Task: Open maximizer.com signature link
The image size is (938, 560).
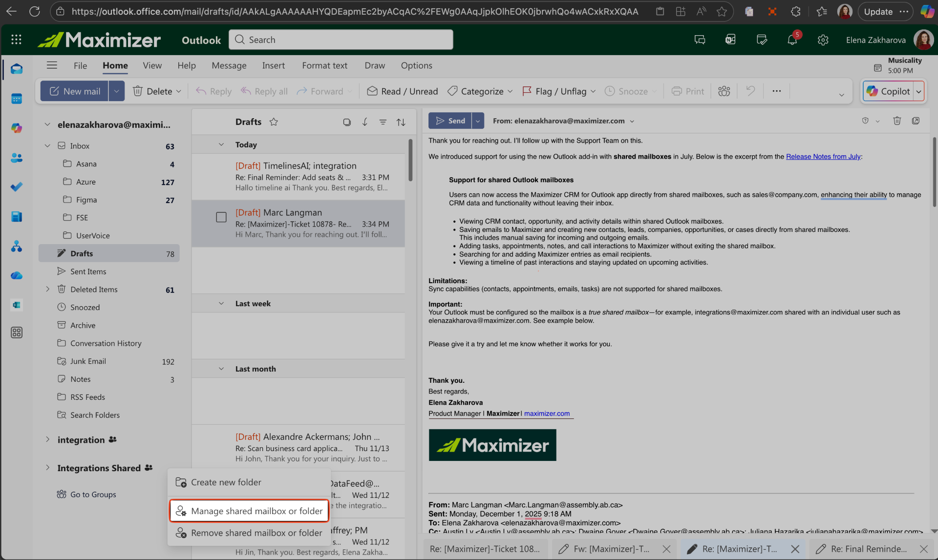Action: point(547,414)
